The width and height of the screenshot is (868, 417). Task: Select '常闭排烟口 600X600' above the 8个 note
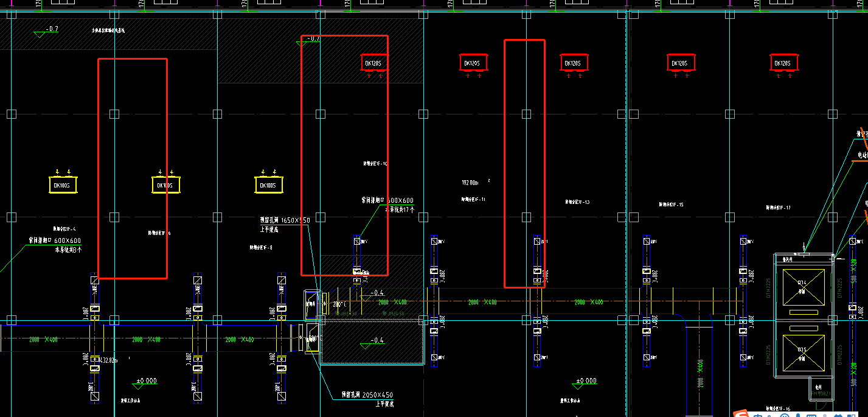(55, 240)
